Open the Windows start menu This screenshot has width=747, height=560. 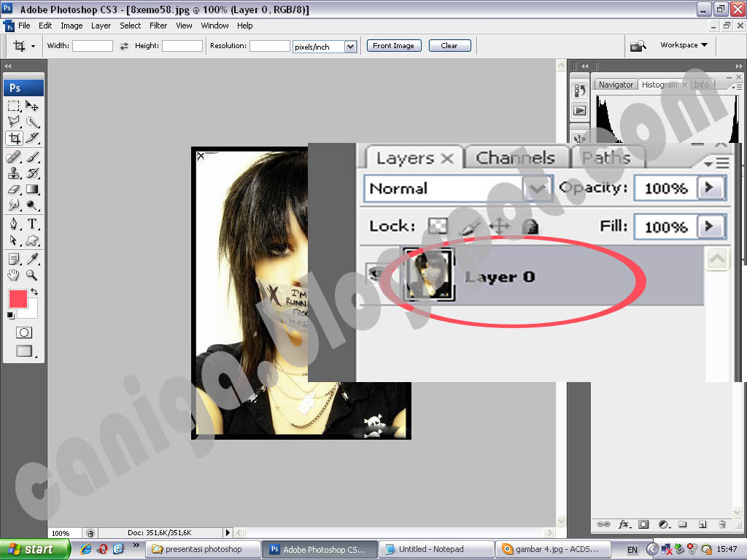[x=35, y=549]
